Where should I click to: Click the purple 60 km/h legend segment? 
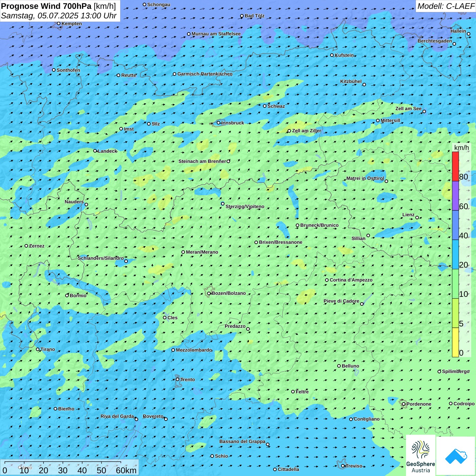point(455,196)
